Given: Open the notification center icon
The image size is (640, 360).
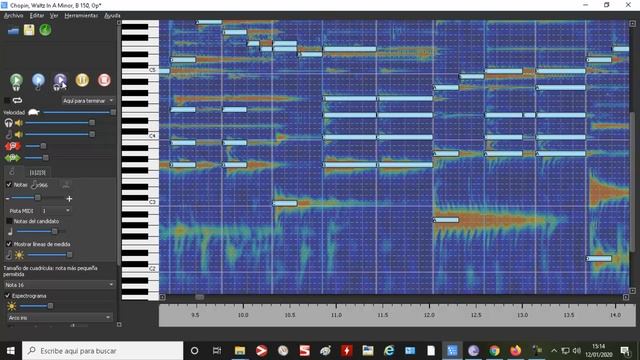Looking at the screenshot, I should (625, 351).
